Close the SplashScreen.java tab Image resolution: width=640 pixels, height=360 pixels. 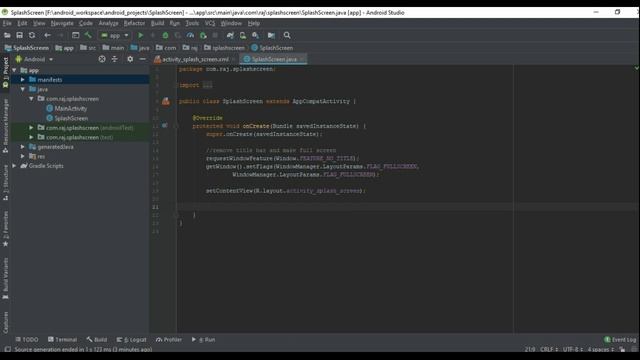(302, 59)
